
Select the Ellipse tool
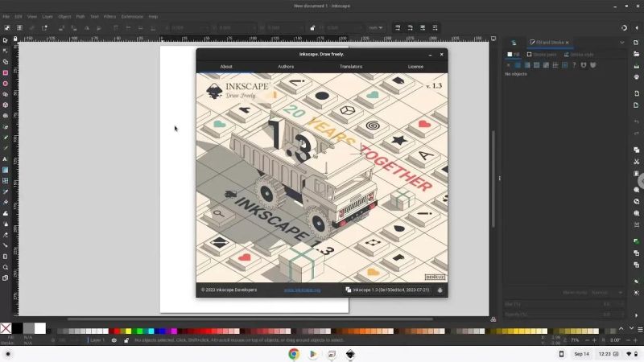pyautogui.click(x=6, y=84)
